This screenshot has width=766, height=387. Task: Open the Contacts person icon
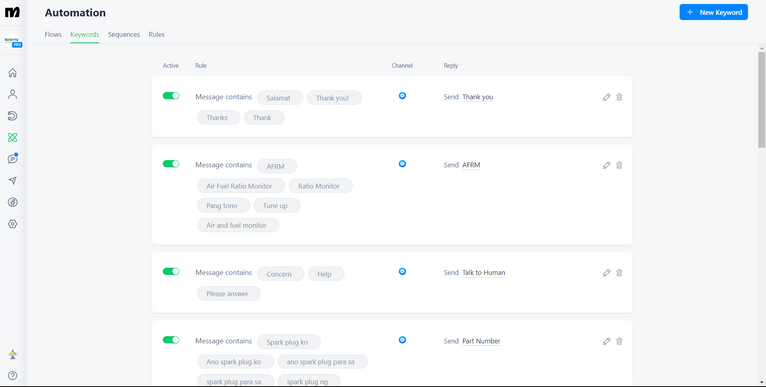pyautogui.click(x=13, y=94)
